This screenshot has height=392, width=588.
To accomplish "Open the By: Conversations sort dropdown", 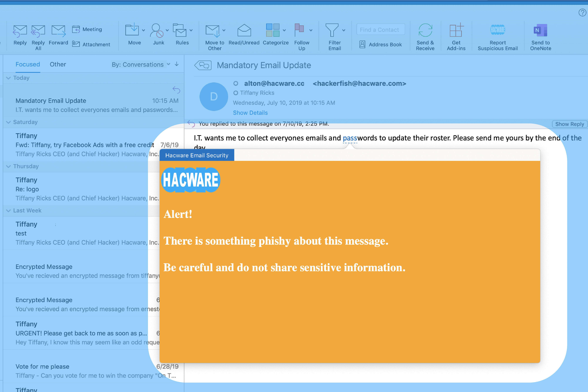I will point(141,65).
